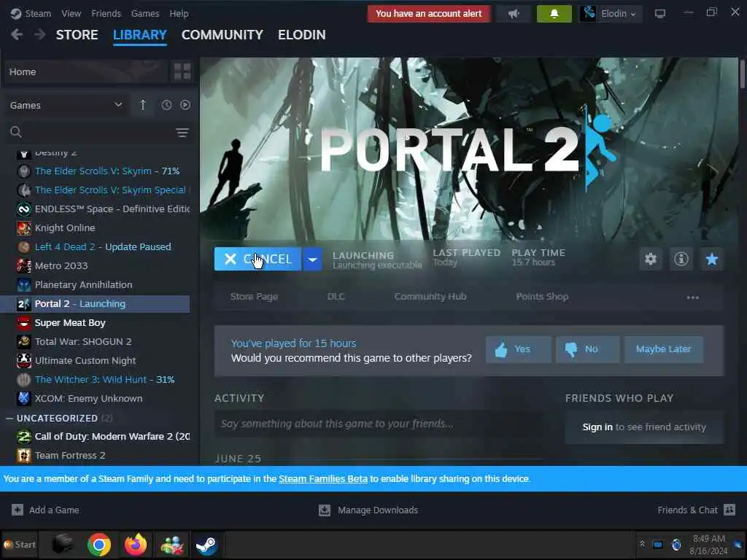This screenshot has width=747, height=560.
Task: Click the Steam logo in menu bar
Action: [x=16, y=13]
